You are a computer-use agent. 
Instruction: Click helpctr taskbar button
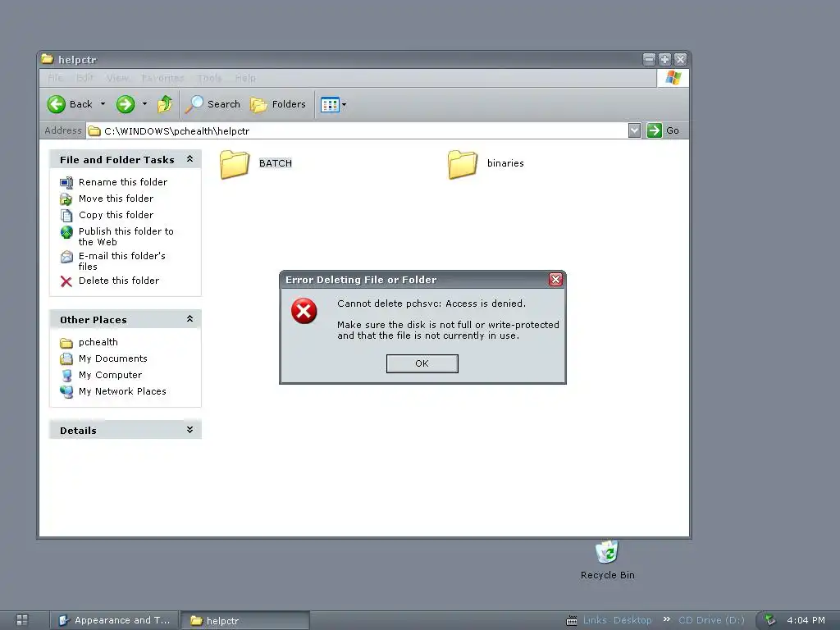pyautogui.click(x=244, y=620)
